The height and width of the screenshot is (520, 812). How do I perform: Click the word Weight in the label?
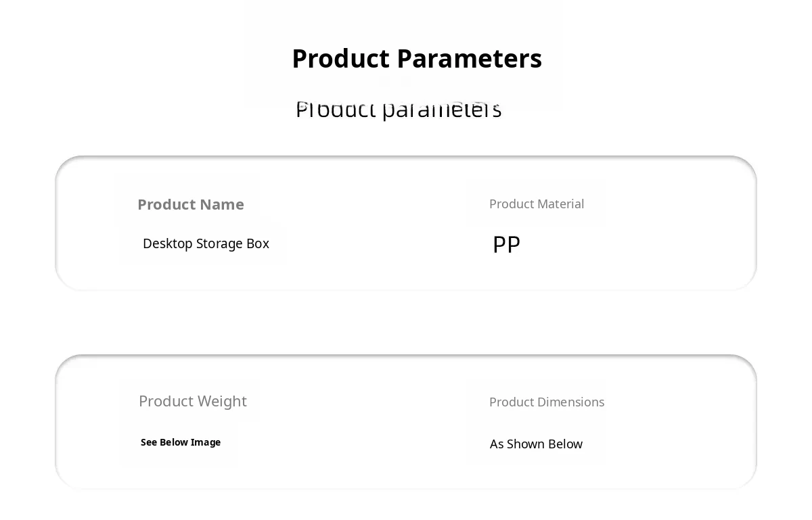pyautogui.click(x=223, y=401)
